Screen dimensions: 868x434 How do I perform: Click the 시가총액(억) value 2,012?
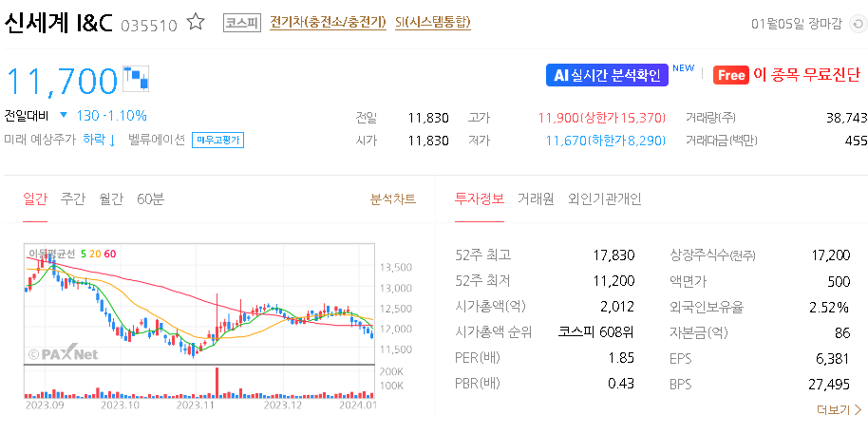(616, 306)
